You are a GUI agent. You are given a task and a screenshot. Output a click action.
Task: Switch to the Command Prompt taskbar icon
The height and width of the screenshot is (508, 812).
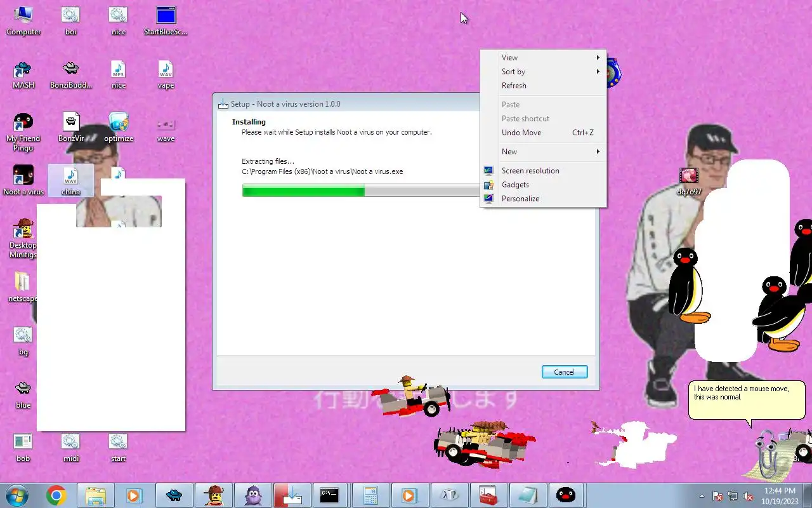click(329, 495)
